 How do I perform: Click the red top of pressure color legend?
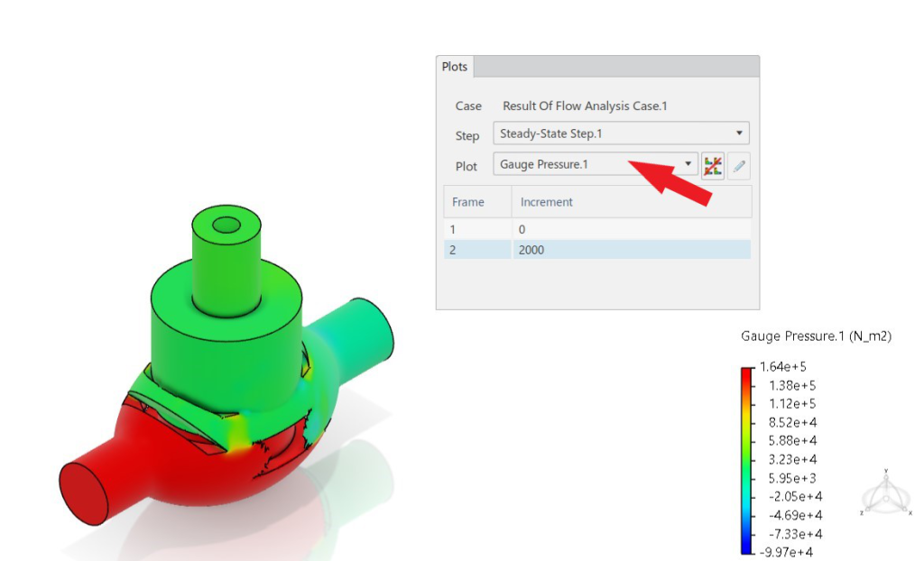coord(747,377)
